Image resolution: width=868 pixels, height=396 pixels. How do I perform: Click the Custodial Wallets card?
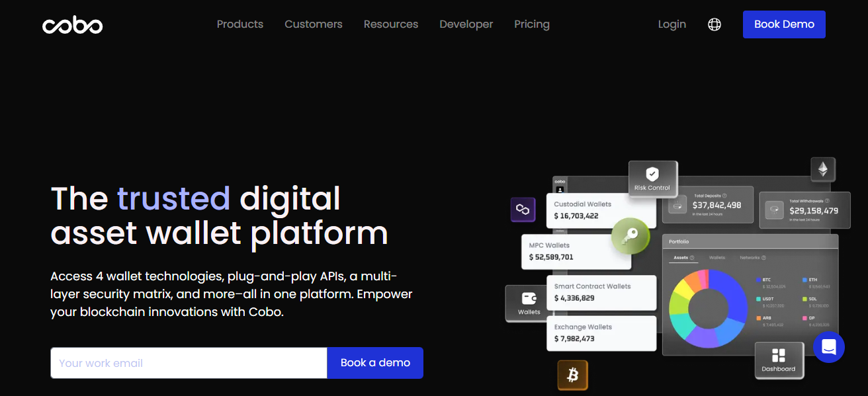coord(601,210)
